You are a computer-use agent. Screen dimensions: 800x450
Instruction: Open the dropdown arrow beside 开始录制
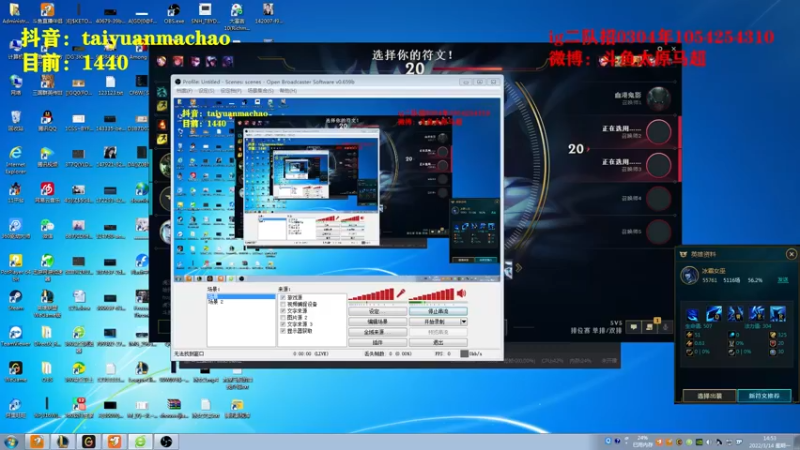464,321
